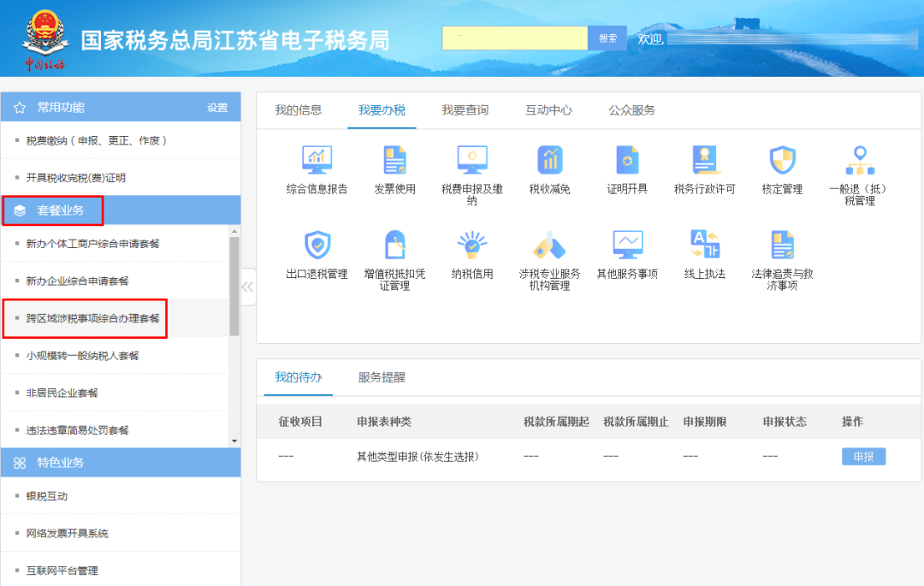The width and height of the screenshot is (924, 586).
Task: Switch to the 我要查询 tab
Action: click(x=465, y=110)
